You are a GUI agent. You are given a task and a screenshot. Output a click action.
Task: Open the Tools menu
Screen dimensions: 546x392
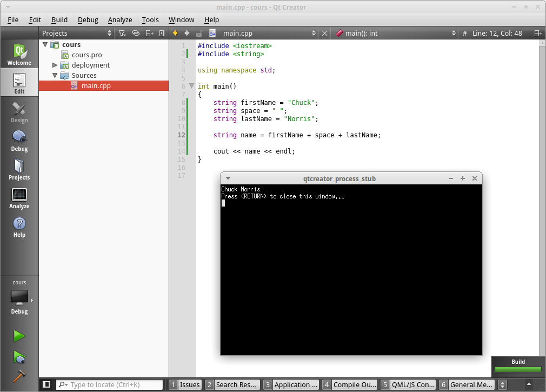[150, 19]
